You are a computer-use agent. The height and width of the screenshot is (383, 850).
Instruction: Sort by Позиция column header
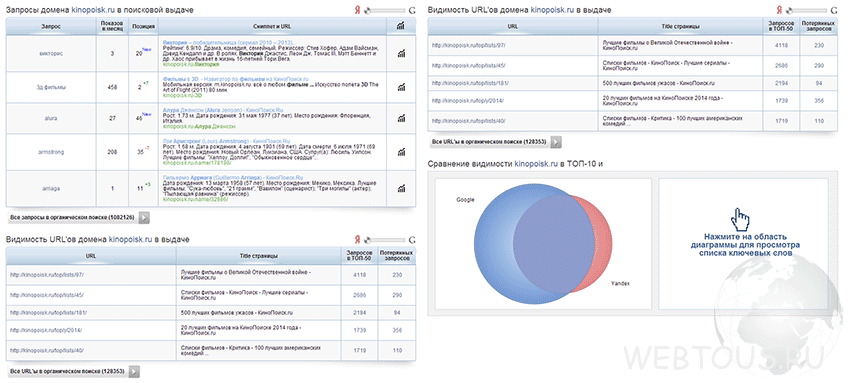(x=144, y=25)
